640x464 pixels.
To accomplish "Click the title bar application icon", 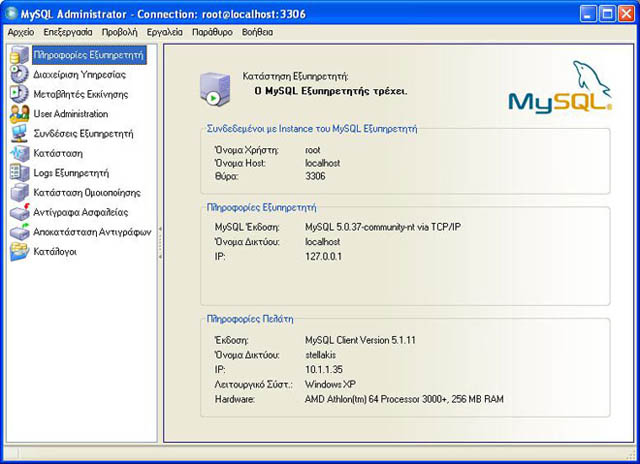I will point(11,13).
